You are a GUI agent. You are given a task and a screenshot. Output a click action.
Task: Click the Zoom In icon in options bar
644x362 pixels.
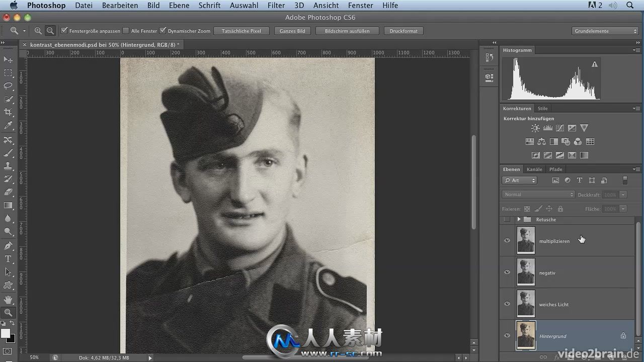[x=38, y=31]
